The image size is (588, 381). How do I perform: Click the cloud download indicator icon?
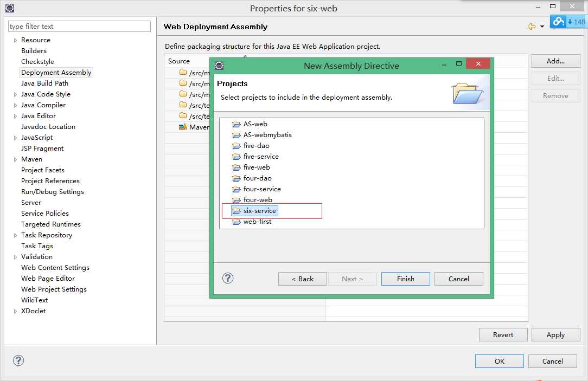point(558,22)
